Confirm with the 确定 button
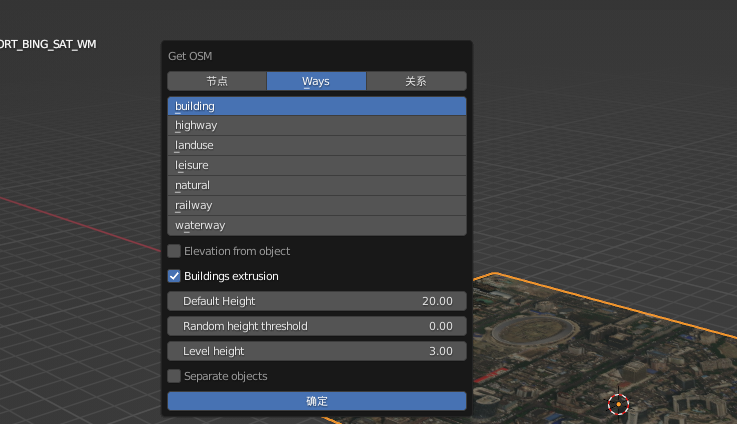The height and width of the screenshot is (424, 737). coord(317,401)
